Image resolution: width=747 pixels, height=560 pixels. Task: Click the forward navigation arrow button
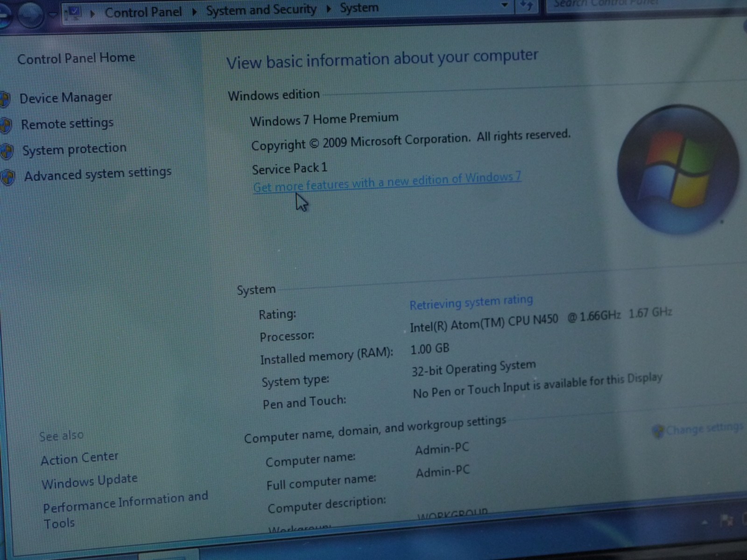(x=31, y=15)
